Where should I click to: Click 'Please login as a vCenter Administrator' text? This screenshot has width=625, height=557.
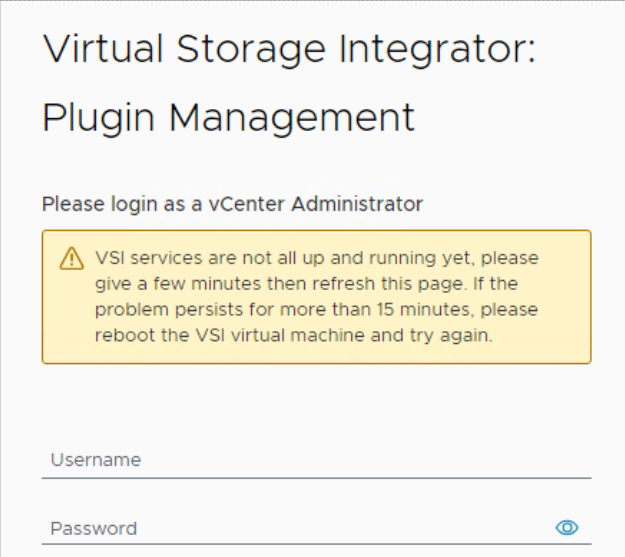click(232, 204)
